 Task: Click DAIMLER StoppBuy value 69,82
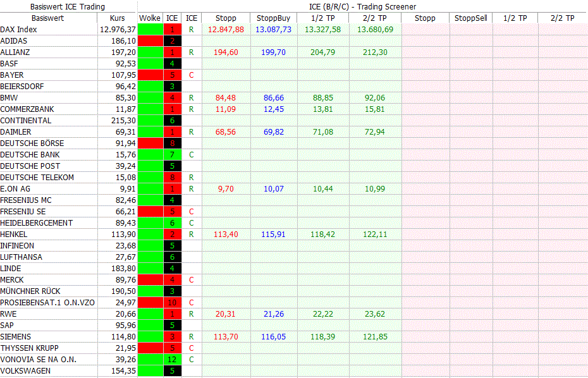point(273,132)
